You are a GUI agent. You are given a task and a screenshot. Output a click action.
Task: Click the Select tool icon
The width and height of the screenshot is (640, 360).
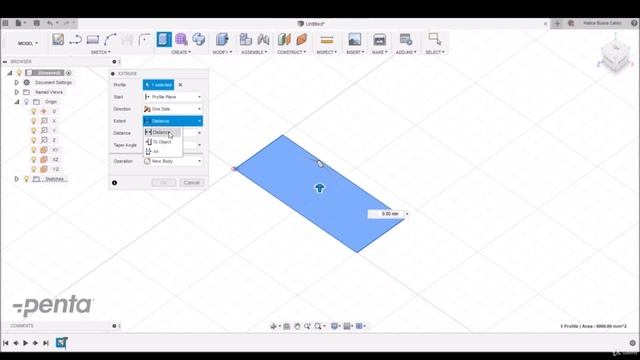coord(435,39)
